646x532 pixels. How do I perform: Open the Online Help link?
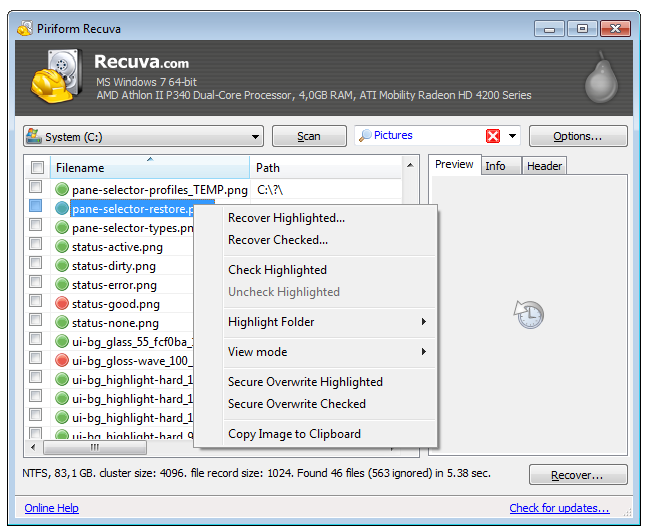click(x=51, y=508)
